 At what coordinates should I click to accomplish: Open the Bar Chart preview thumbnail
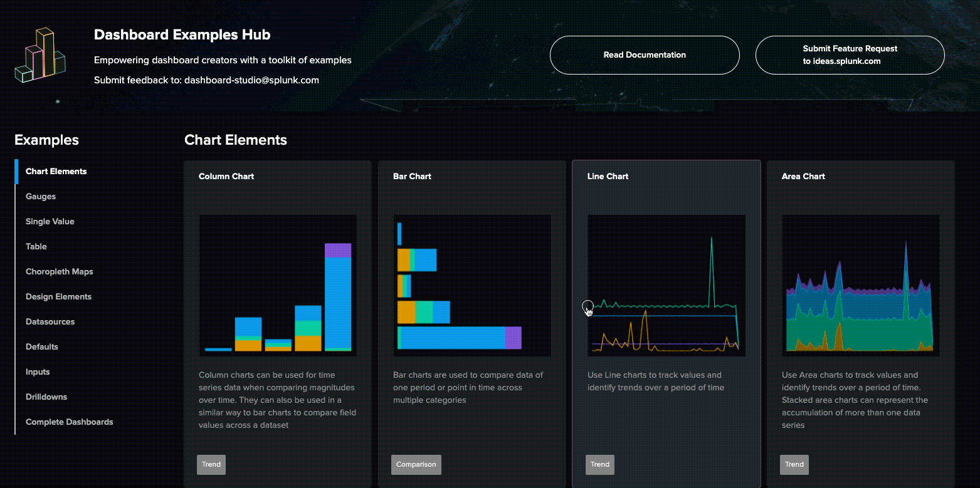click(472, 285)
